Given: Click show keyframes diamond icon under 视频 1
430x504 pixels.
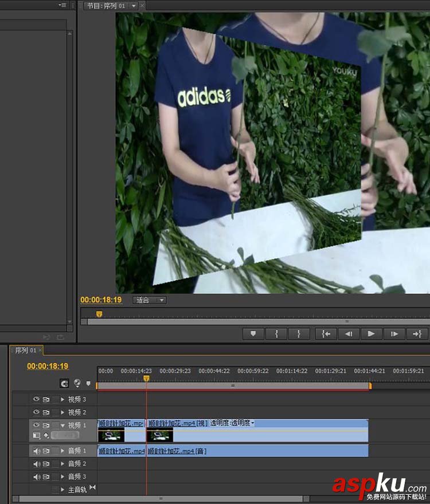Looking at the screenshot, I should pos(46,435).
